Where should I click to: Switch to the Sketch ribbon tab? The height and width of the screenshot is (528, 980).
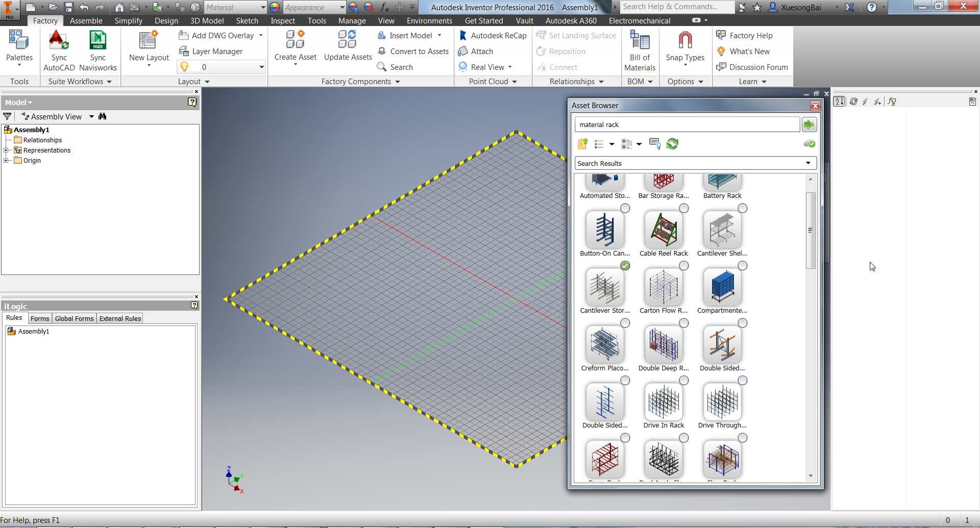(247, 21)
